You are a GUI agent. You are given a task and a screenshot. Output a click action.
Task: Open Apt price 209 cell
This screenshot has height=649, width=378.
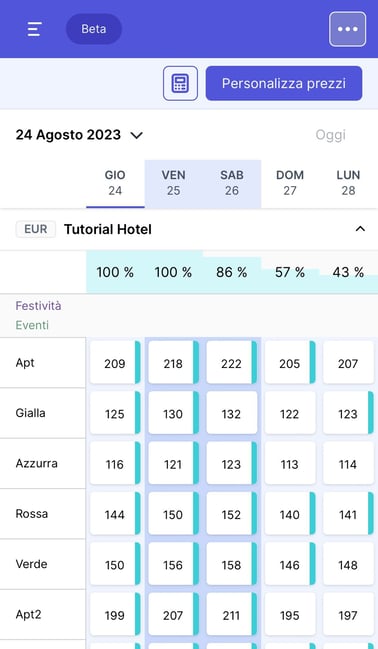pos(115,363)
